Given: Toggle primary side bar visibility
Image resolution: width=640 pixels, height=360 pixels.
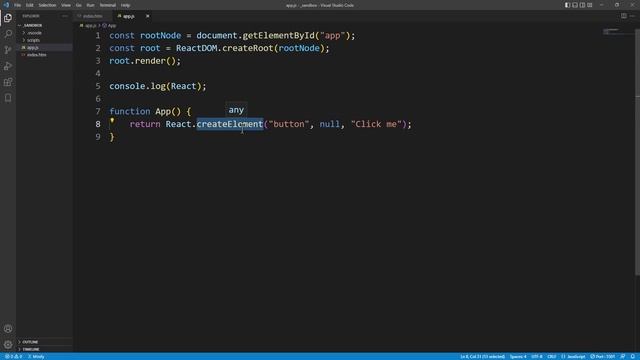Looking at the screenshot, I should point(567,5).
